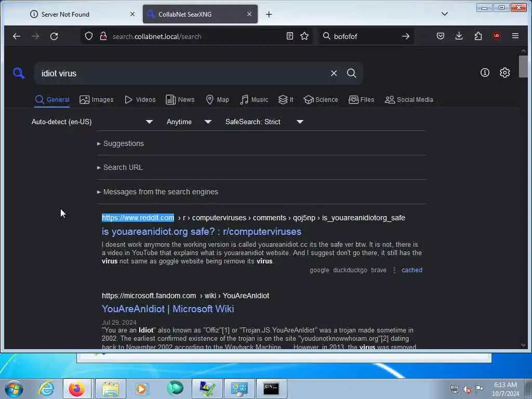Go back using the browser back arrow
The height and width of the screenshot is (399, 532).
click(17, 36)
